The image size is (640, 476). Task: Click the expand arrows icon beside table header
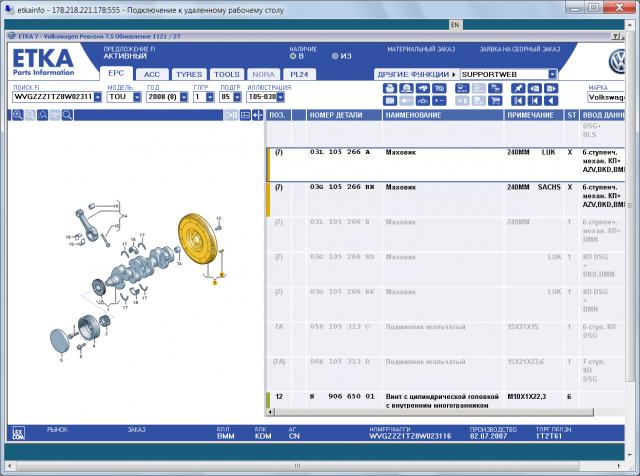(258, 115)
